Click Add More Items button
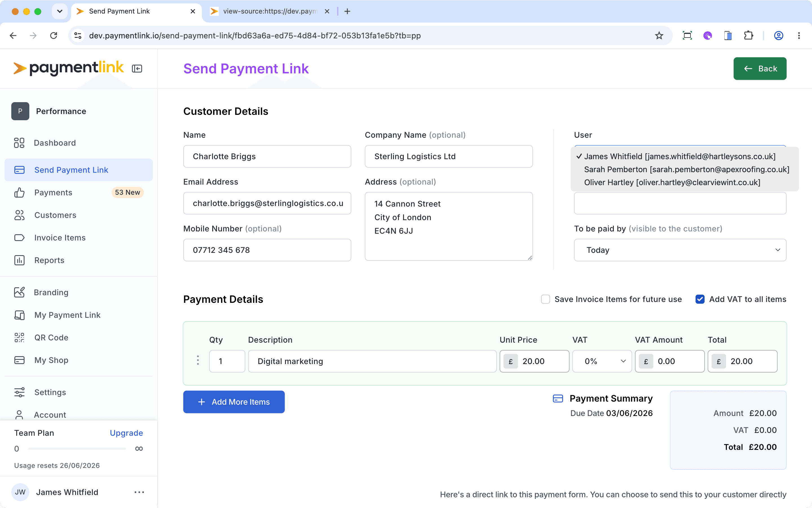Image resolution: width=812 pixels, height=508 pixels. click(234, 402)
